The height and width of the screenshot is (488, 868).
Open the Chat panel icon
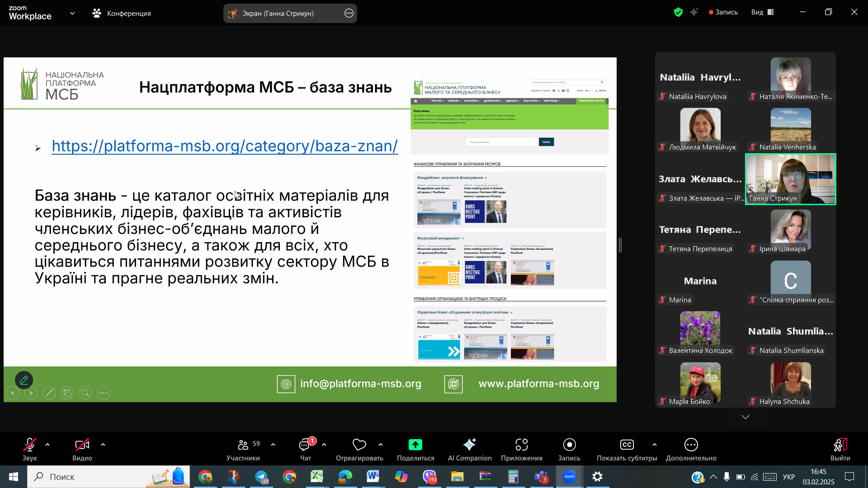pos(305,445)
